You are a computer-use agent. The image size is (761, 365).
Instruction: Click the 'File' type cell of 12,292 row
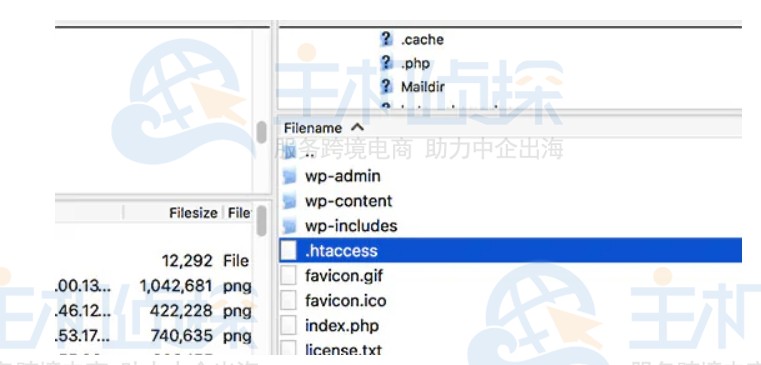pyautogui.click(x=236, y=261)
